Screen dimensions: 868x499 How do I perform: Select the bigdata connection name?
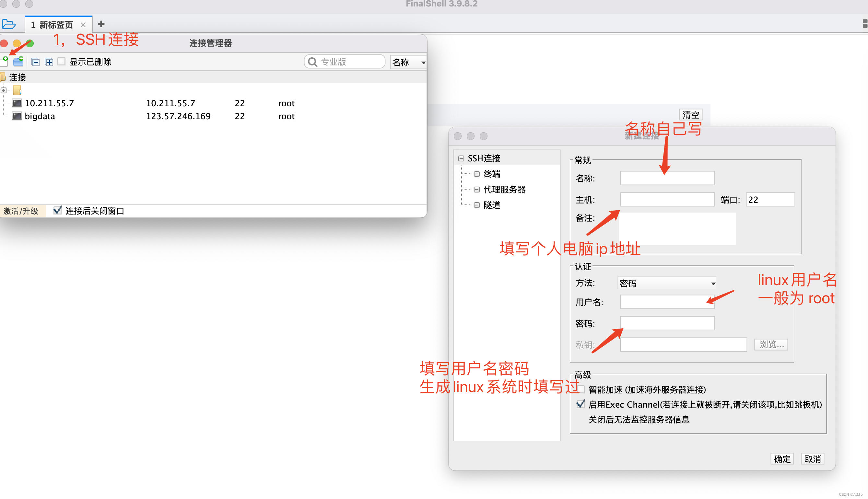point(40,116)
